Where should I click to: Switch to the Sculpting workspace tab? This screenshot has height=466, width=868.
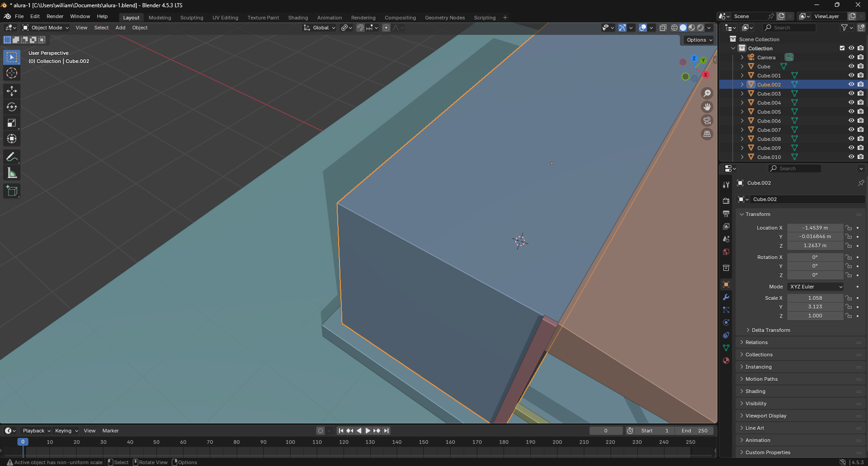pos(192,18)
